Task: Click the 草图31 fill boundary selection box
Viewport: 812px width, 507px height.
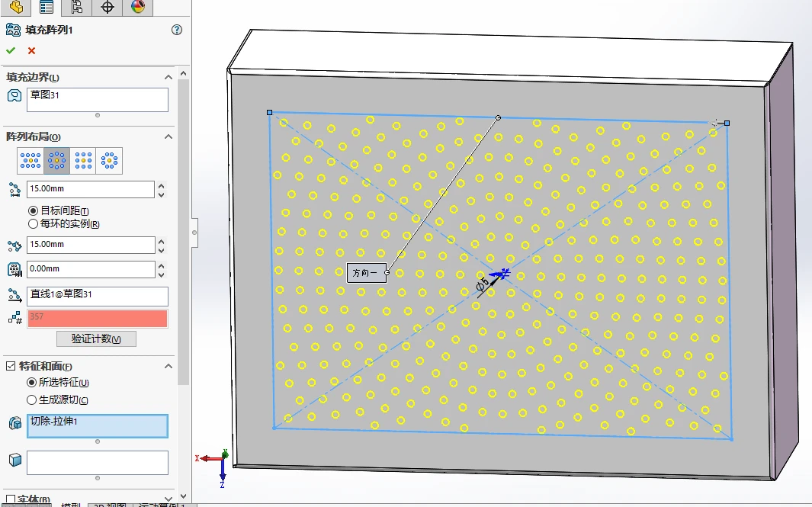Action: [98, 99]
